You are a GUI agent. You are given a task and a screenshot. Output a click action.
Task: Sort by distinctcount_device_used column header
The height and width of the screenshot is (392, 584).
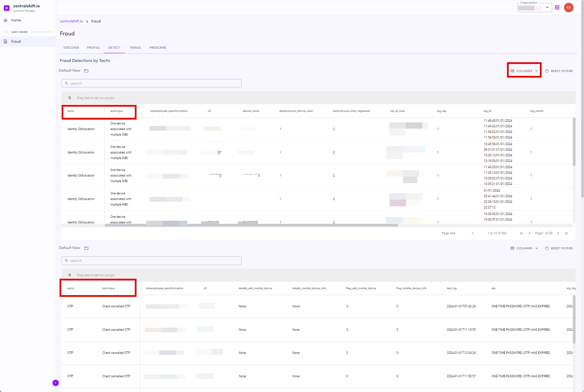296,111
